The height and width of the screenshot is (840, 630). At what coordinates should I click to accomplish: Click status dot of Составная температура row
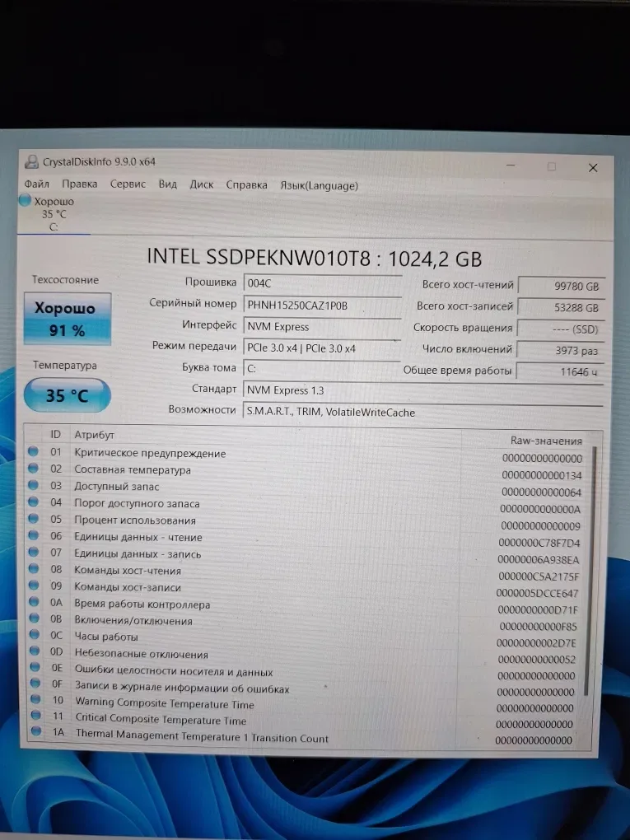tap(33, 468)
